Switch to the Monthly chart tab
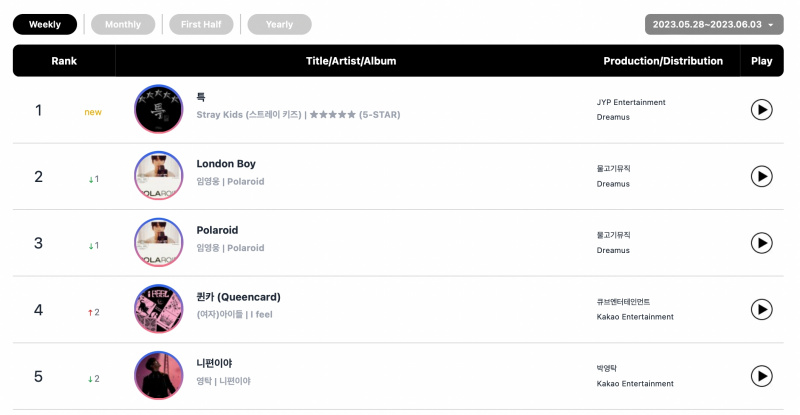 point(123,25)
